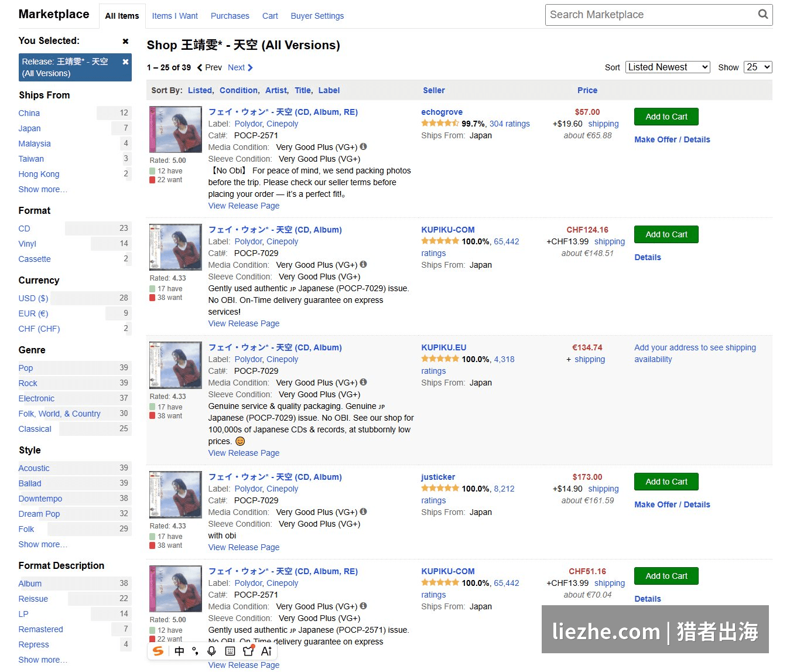Expand Show more under Ships From
Screen dimensions: 790x672
click(43, 189)
